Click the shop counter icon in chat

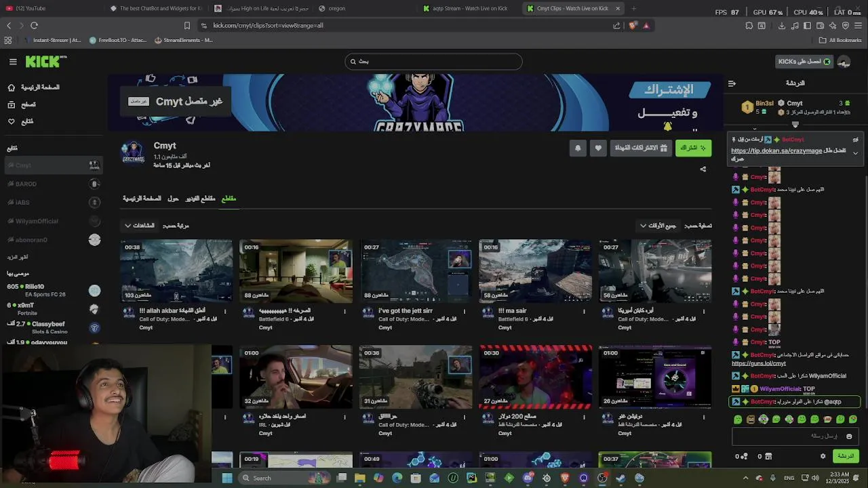point(765,456)
